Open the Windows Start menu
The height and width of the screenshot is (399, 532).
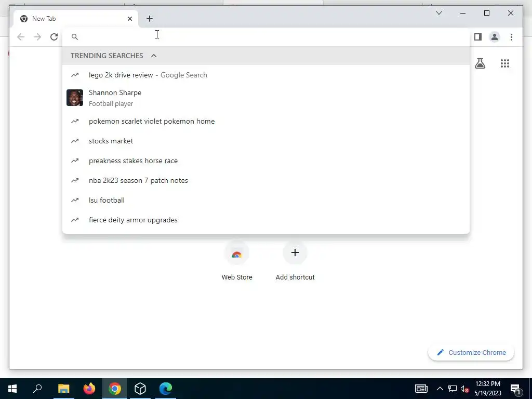[12, 389]
